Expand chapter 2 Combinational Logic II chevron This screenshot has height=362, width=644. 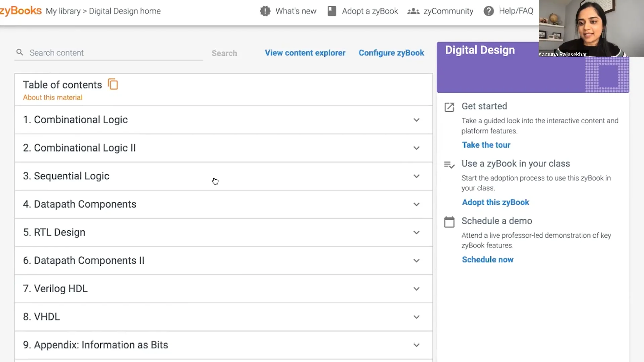pyautogui.click(x=416, y=148)
